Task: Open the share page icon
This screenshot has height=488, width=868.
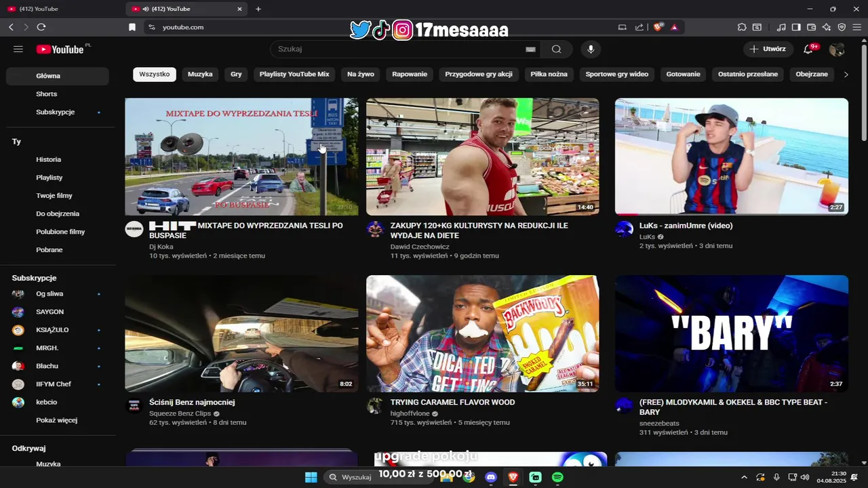Action: [639, 27]
